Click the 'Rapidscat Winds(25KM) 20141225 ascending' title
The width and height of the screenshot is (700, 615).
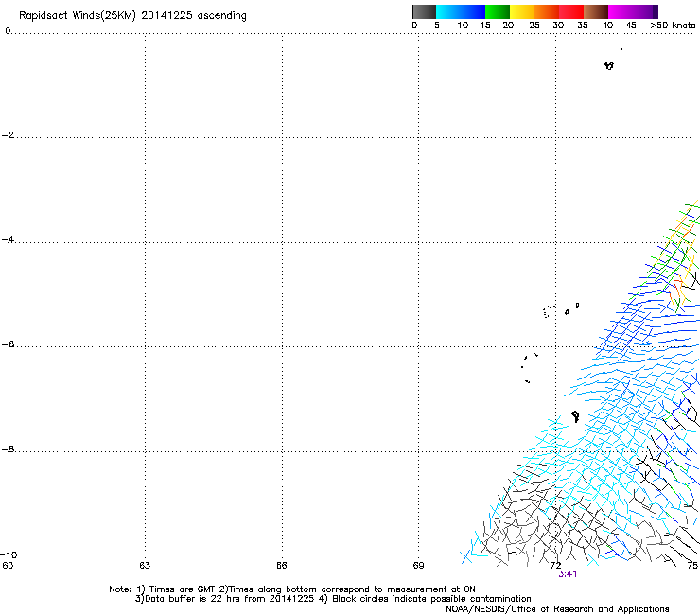pyautogui.click(x=132, y=16)
